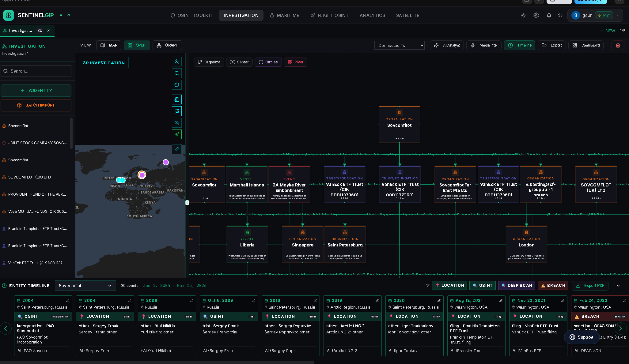Image resolution: width=629 pixels, height=364 pixels.
Task: Toggle the light/dark theme sun icon
Action: (523, 15)
